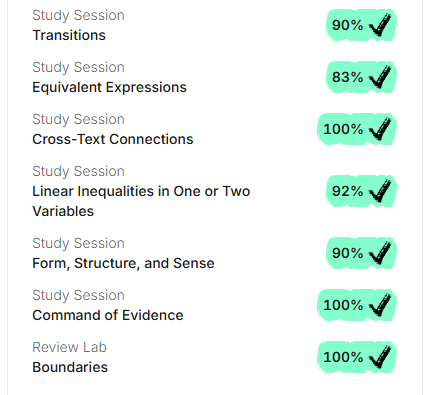Click the 100% score for Command of Evidence

click(356, 305)
